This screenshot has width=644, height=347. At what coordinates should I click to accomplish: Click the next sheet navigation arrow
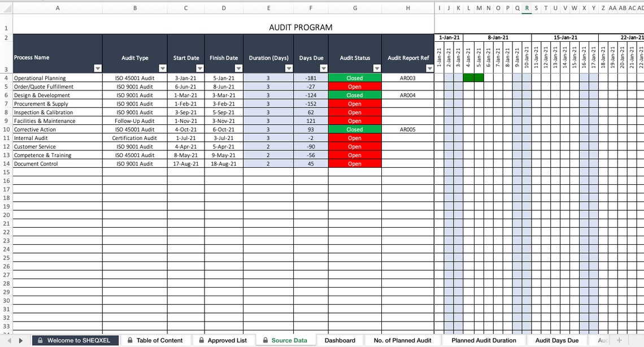[x=21, y=340]
